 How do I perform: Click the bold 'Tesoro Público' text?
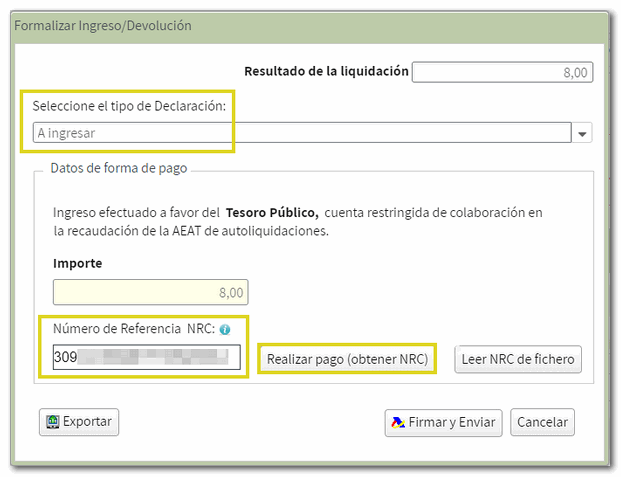tap(272, 212)
